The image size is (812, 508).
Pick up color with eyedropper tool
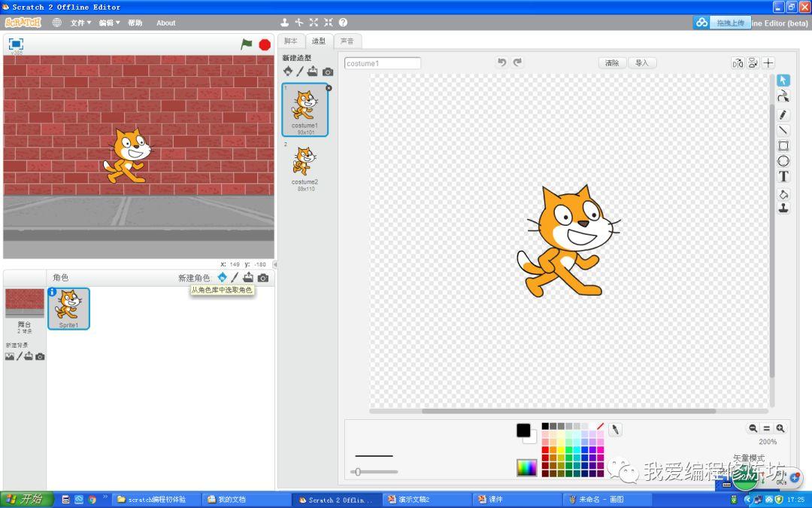pos(615,429)
